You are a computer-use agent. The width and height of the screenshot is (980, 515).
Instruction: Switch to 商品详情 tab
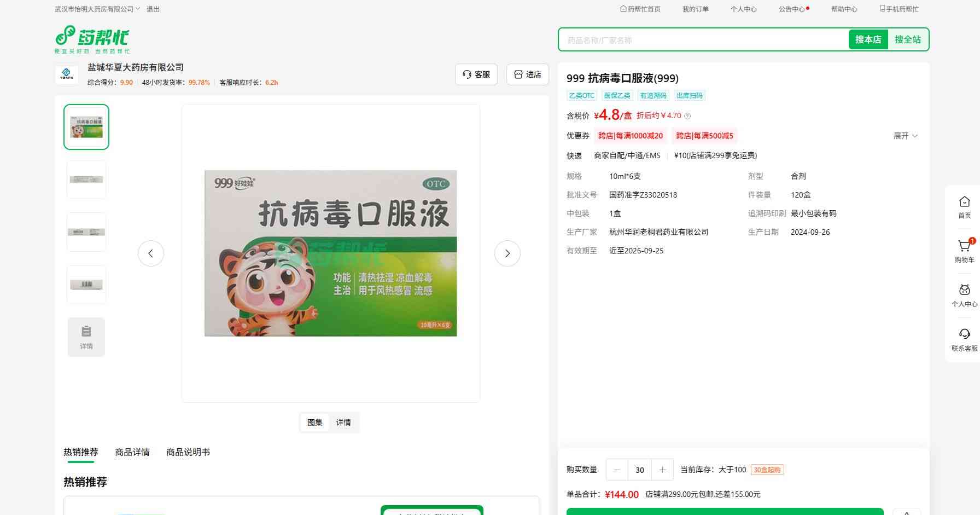(132, 452)
